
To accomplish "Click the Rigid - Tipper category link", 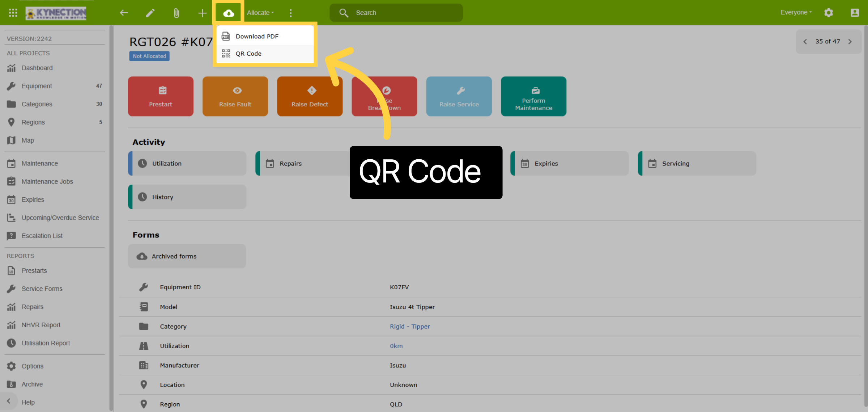I will coord(410,327).
